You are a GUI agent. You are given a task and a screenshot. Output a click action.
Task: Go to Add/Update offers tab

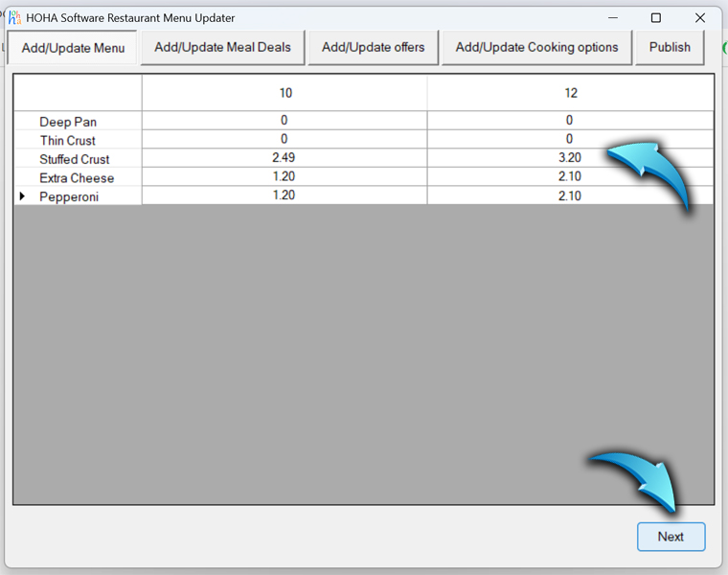[x=373, y=47]
